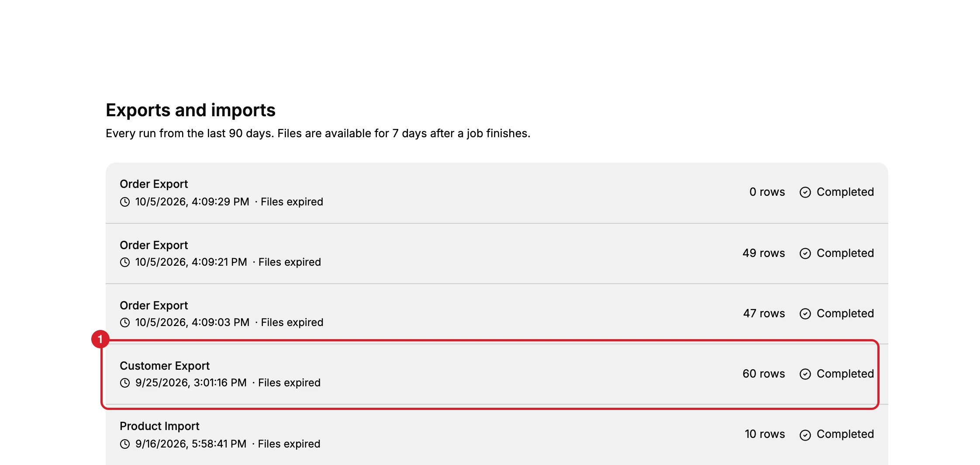This screenshot has width=980, height=465.
Task: Open the Order Export title with 49 rows
Action: (154, 245)
